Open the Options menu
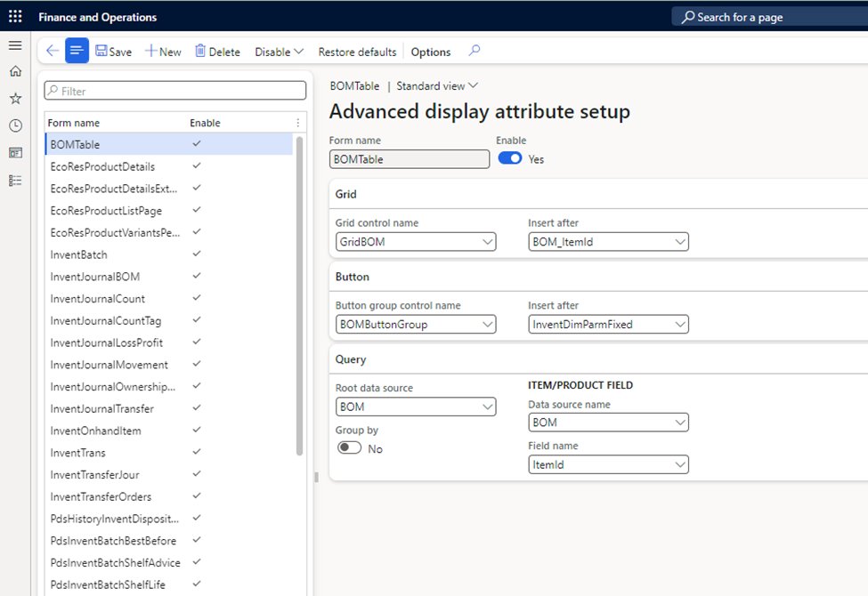Viewport: 868px width, 596px height. [431, 52]
